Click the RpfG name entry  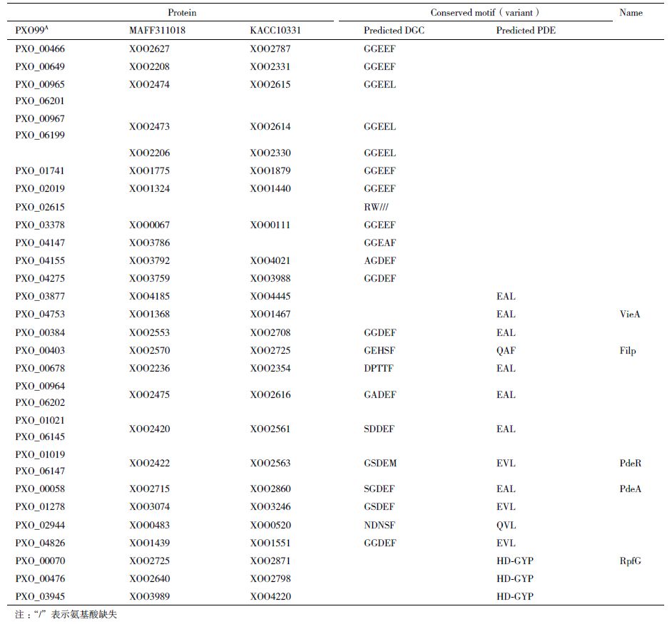coord(631,561)
